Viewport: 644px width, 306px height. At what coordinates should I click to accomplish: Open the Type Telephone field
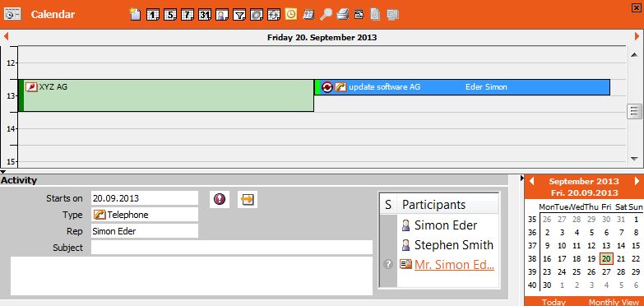(x=145, y=215)
